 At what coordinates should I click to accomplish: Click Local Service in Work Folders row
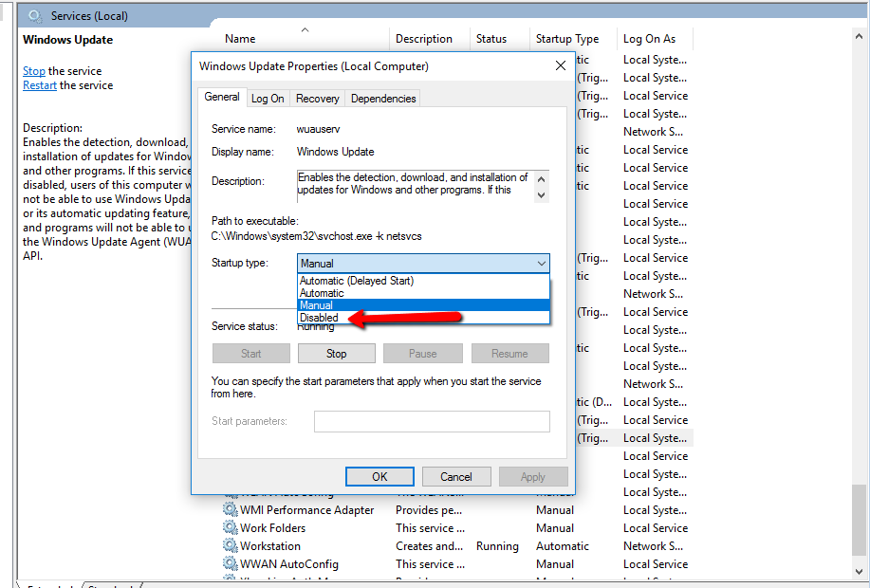[656, 528]
